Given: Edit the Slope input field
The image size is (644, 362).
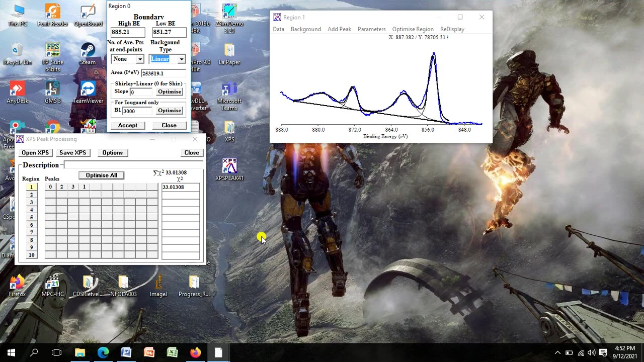Looking at the screenshot, I should click(x=141, y=92).
